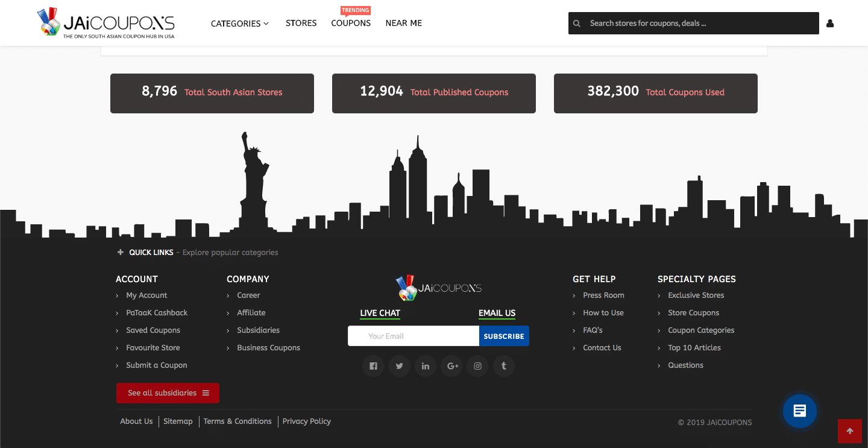
Task: Click the Total Coupons Used card
Action: coord(656,93)
